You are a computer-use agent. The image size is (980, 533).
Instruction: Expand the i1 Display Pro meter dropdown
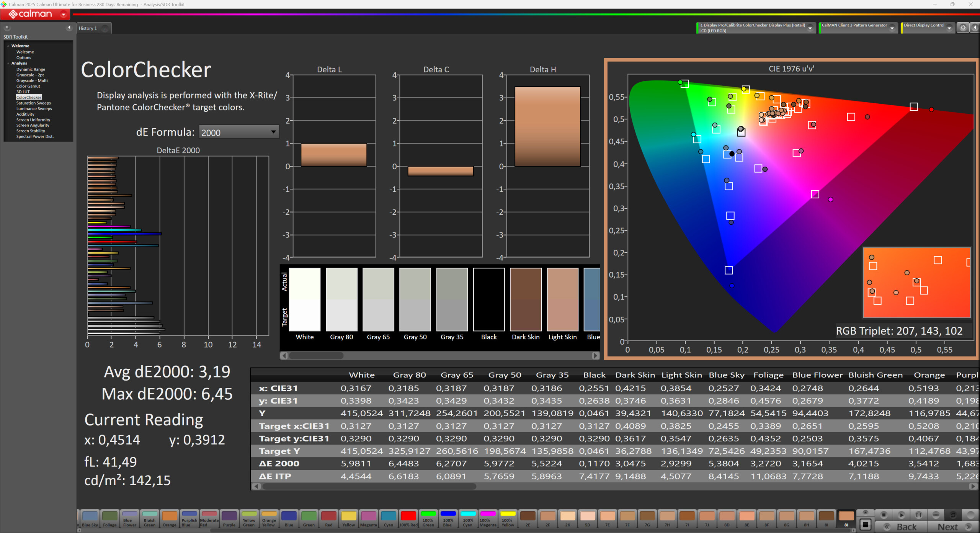click(810, 28)
